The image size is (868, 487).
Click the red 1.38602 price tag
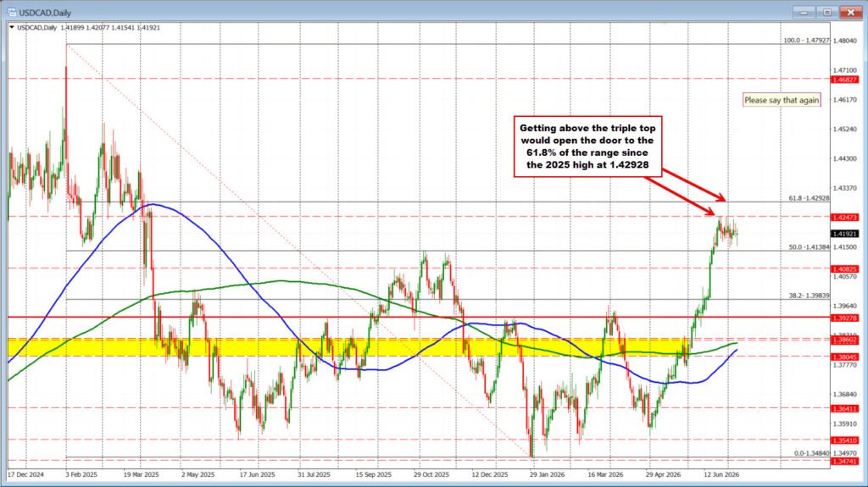(x=845, y=340)
